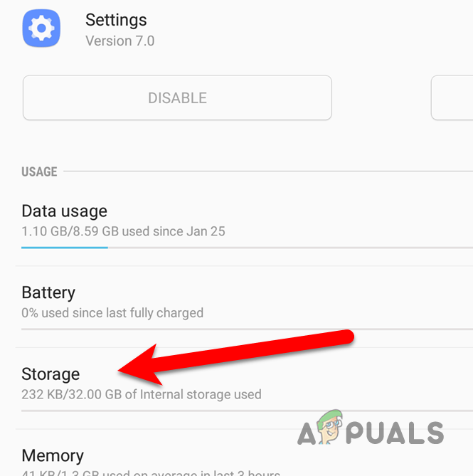This screenshot has height=476, width=473.
Task: Tap the blue Settings gear icon
Action: 41,28
